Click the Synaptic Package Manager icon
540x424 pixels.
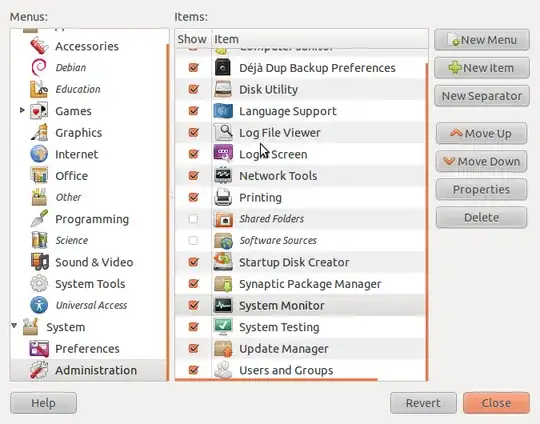[223, 284]
